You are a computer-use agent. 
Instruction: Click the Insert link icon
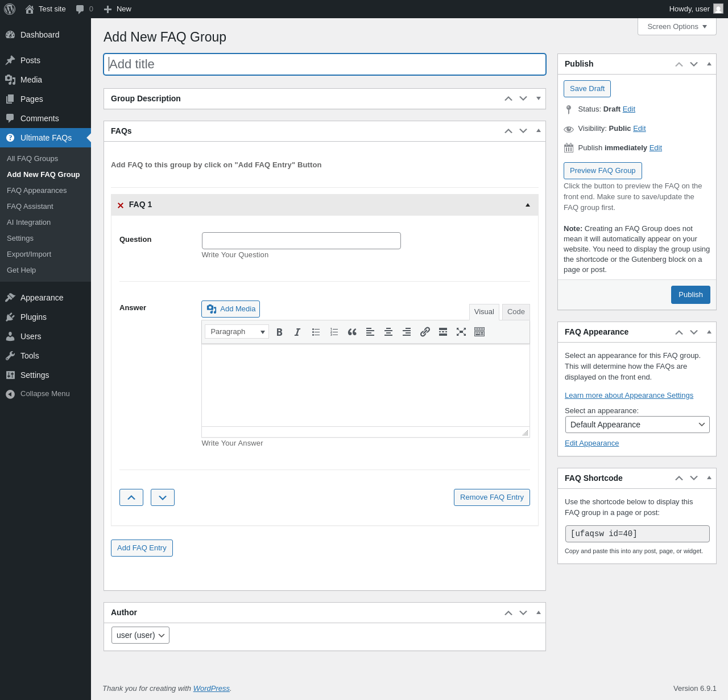(425, 332)
